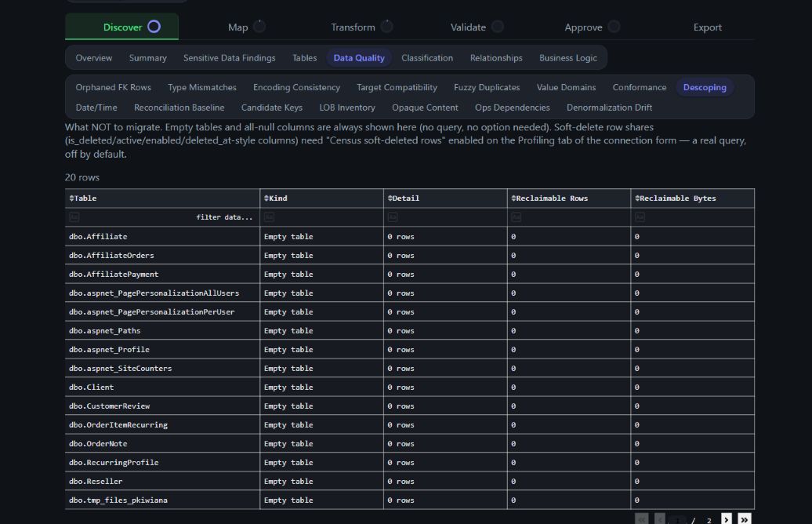This screenshot has height=524, width=812.
Task: Click the Validate stage status circle
Action: click(497, 27)
